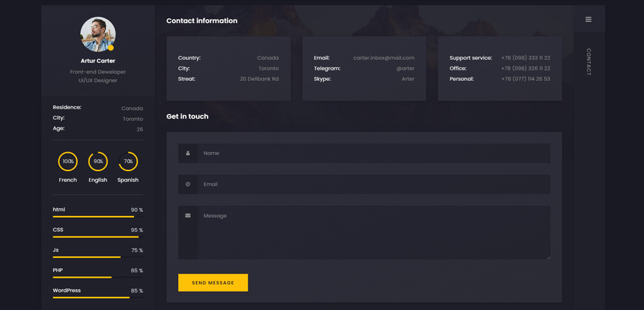The image size is (644, 310).
Task: Click the CSS skill progress bar
Action: point(98,237)
